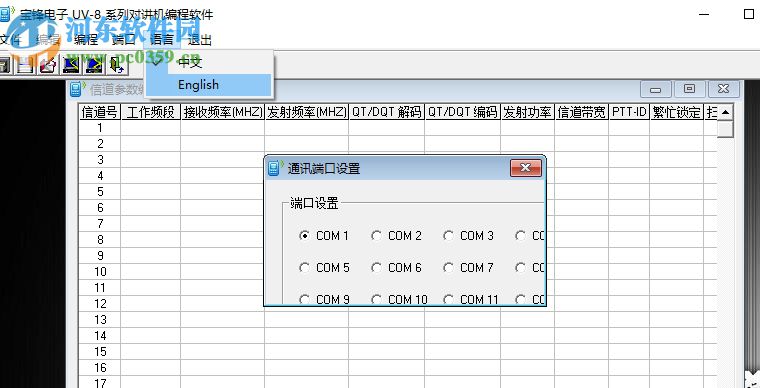Select channel row 8

click(99, 240)
